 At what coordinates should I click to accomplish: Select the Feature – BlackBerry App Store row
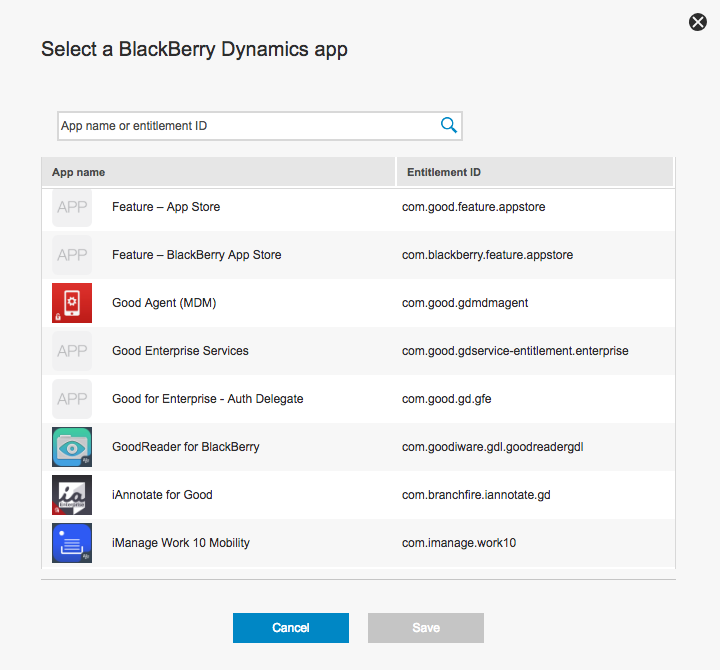click(196, 255)
